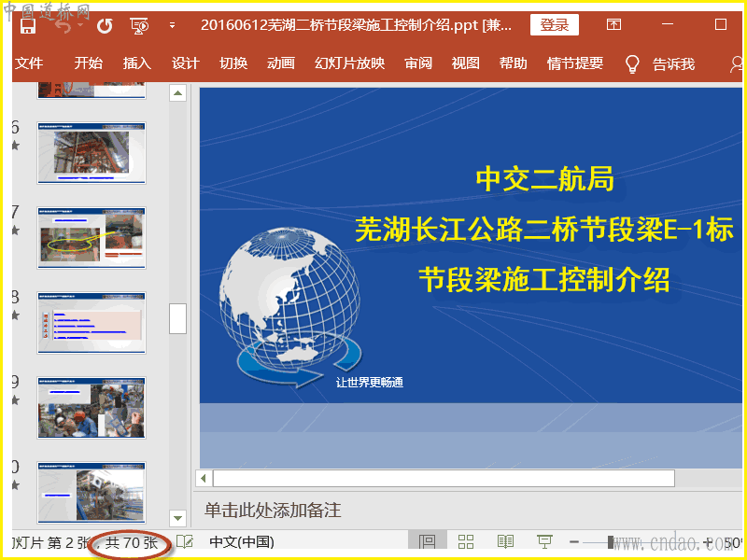Click the 登录 sign-in button
Image resolution: width=747 pixels, height=560 pixels.
coord(555,25)
